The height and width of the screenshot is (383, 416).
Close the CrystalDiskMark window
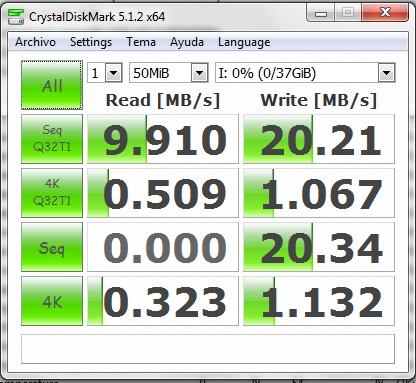click(x=385, y=13)
